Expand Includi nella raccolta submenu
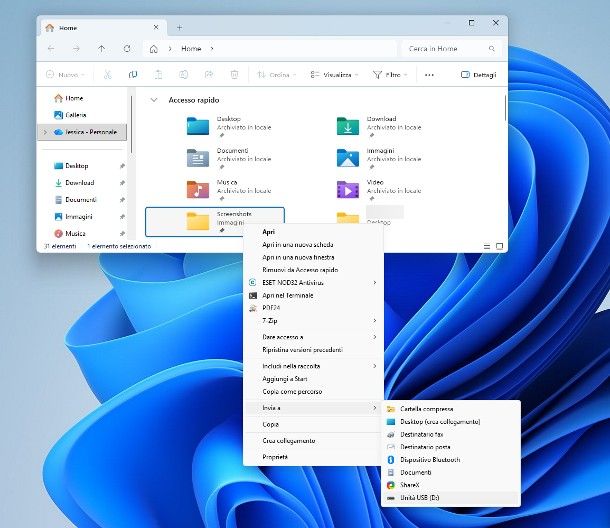The height and width of the screenshot is (528, 610). tap(313, 366)
